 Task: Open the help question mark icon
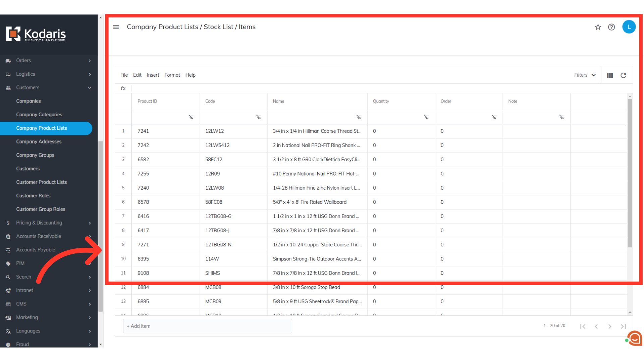pos(611,27)
